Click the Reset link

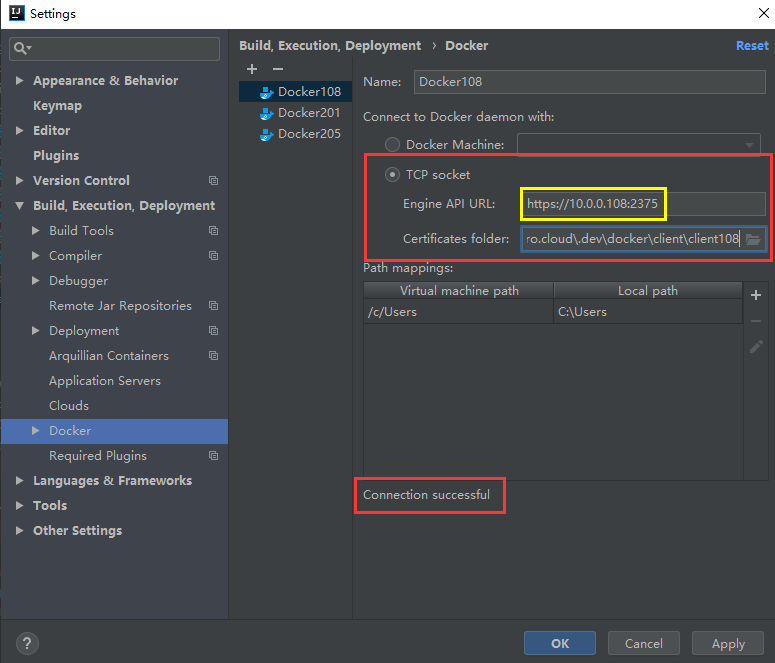pyautogui.click(x=752, y=46)
